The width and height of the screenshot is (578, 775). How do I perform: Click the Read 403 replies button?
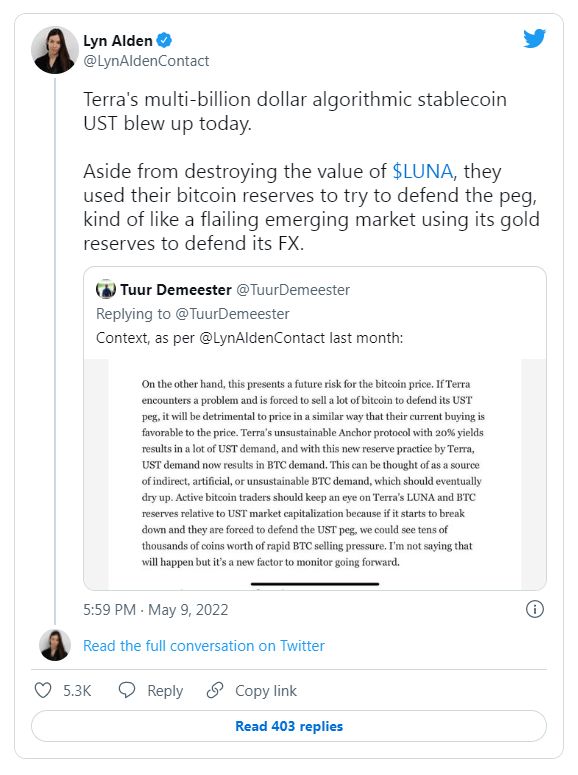coord(289,726)
